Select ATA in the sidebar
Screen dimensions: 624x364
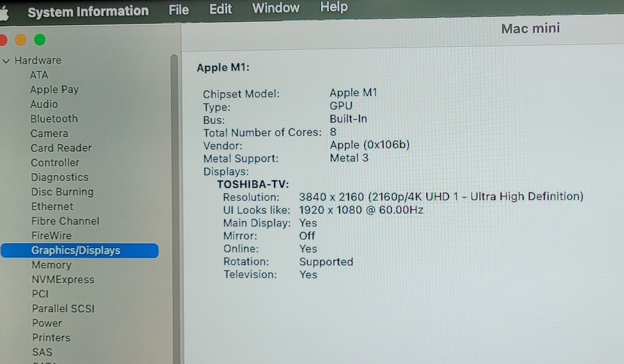point(39,75)
